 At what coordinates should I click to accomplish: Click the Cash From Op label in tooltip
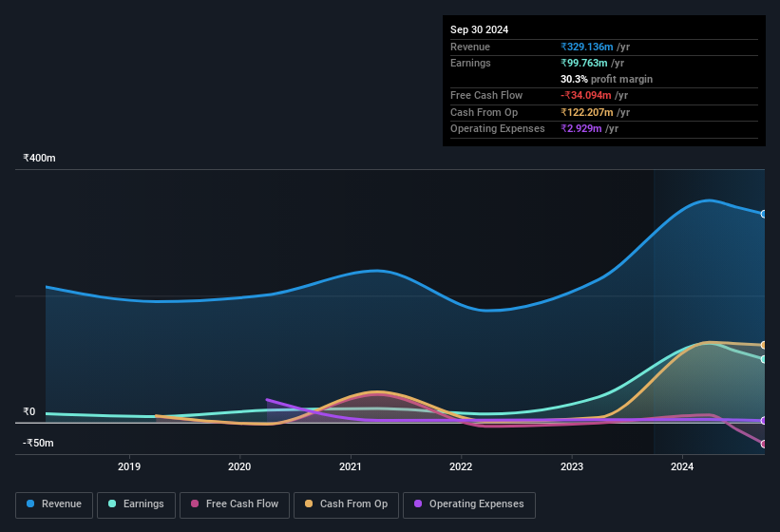tap(484, 112)
